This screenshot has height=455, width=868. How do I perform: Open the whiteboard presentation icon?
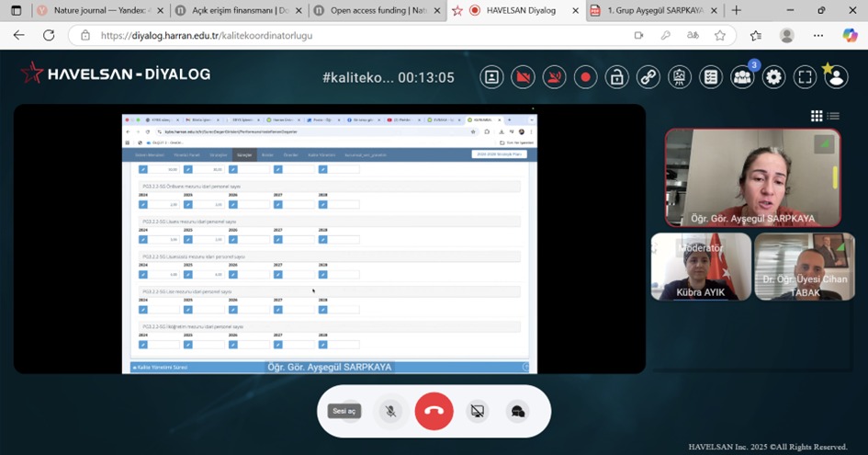(680, 77)
